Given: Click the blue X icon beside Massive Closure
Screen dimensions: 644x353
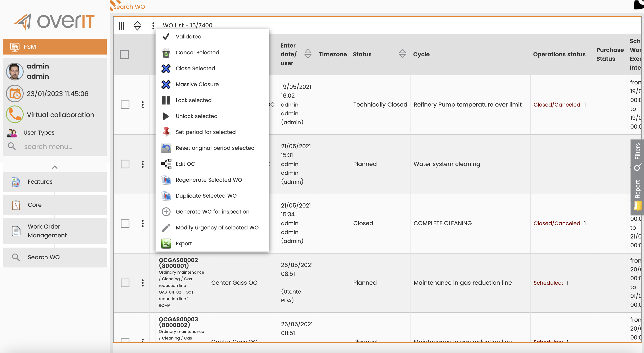Looking at the screenshot, I should click(166, 85).
